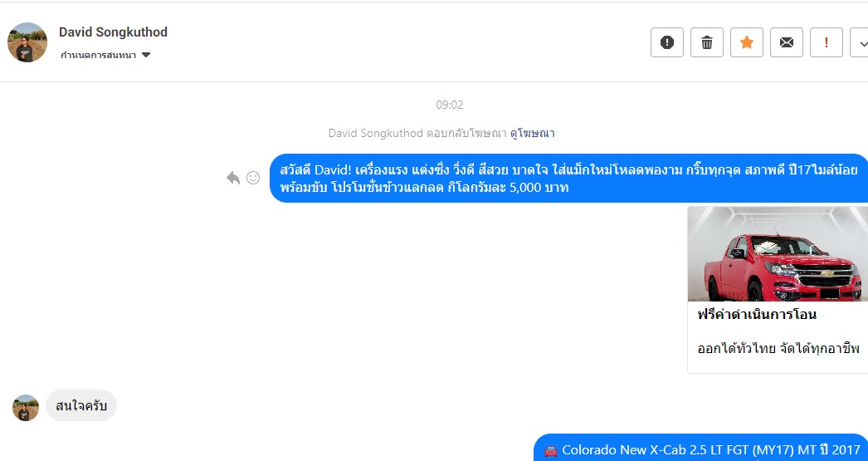Open the ดูโฆษณา link
868x461 pixels.
coord(532,133)
